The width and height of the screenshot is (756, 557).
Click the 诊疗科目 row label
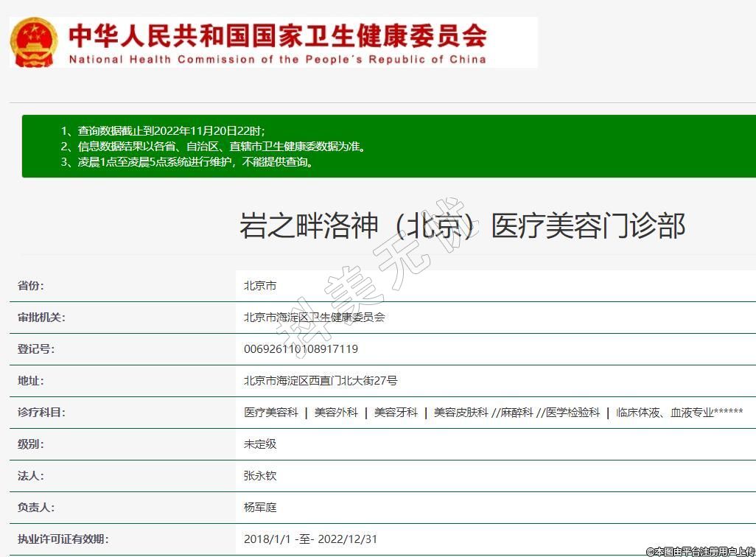coord(41,413)
